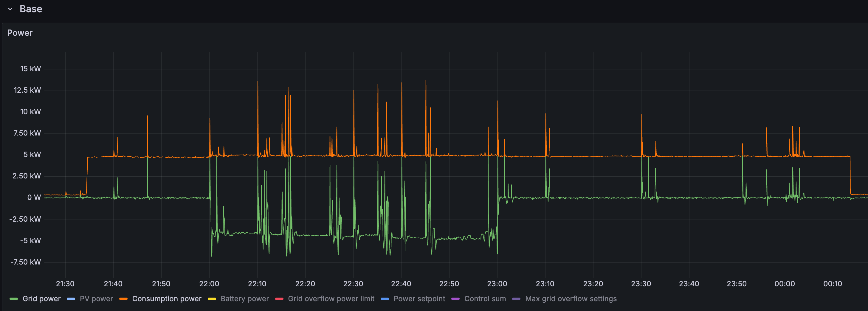The width and height of the screenshot is (868, 311).
Task: Toggle the PV power legend series
Action: [96, 298]
